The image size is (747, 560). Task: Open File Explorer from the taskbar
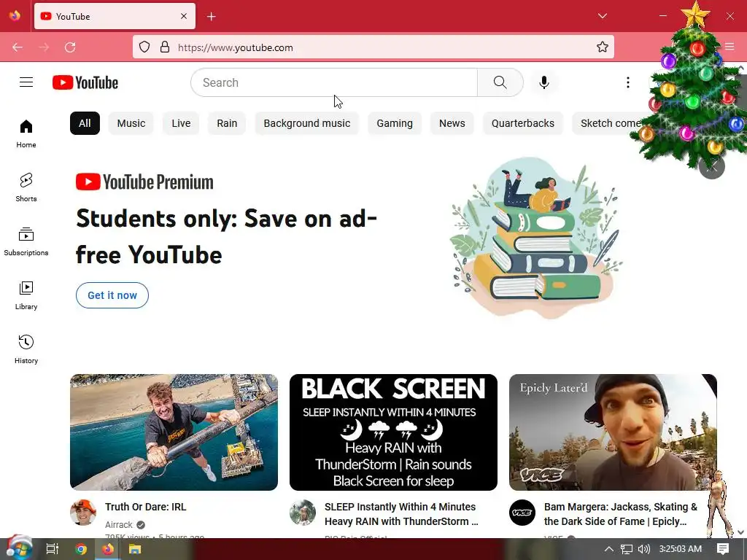(135, 549)
